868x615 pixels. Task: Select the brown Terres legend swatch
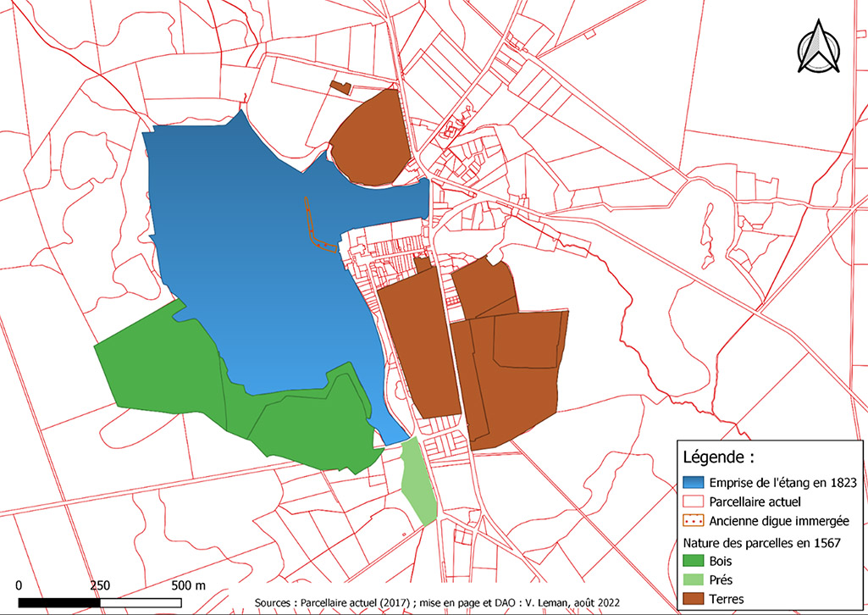pyautogui.click(x=694, y=600)
